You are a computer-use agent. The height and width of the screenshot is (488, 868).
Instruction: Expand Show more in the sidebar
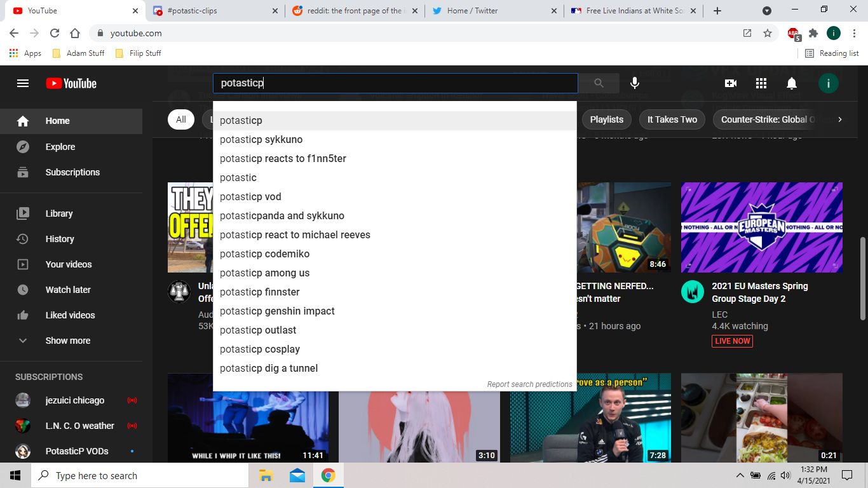(67, 340)
